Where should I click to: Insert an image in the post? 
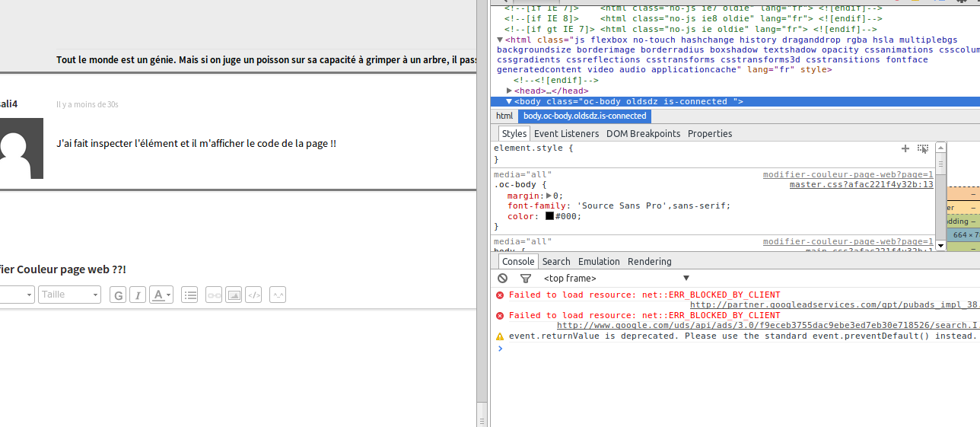click(234, 295)
